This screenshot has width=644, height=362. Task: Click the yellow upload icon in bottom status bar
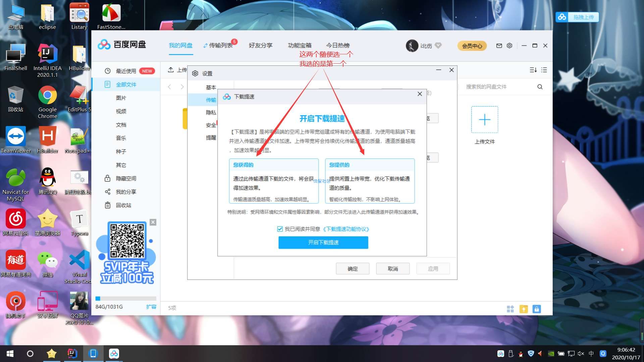click(524, 309)
